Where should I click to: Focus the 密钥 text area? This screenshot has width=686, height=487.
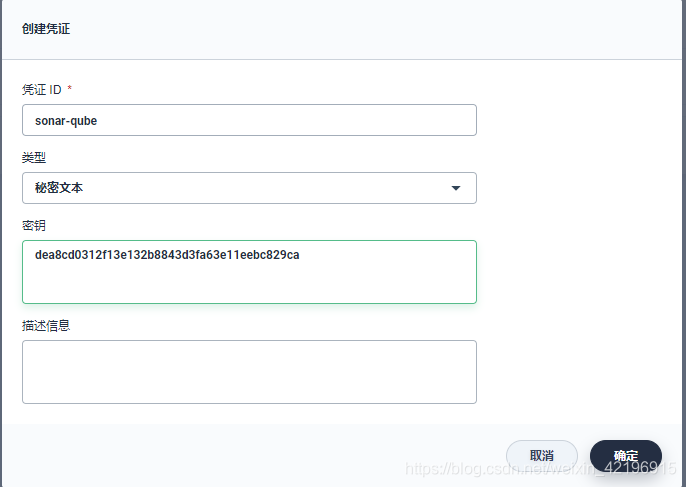249,272
